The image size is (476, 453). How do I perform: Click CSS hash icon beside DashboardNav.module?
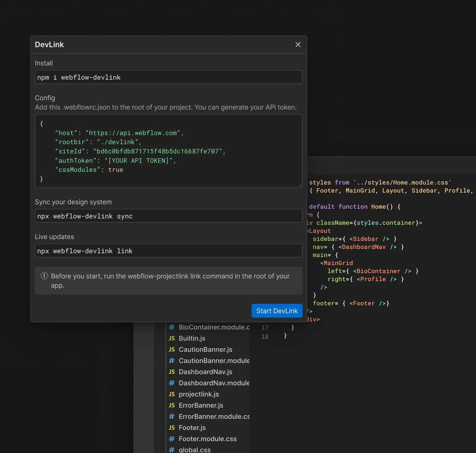point(172,383)
